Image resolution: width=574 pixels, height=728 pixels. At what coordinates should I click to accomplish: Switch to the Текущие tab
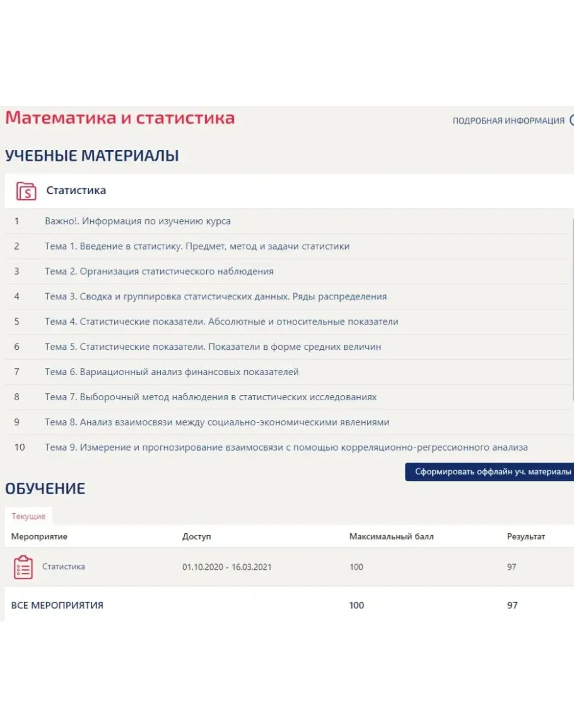tap(28, 516)
